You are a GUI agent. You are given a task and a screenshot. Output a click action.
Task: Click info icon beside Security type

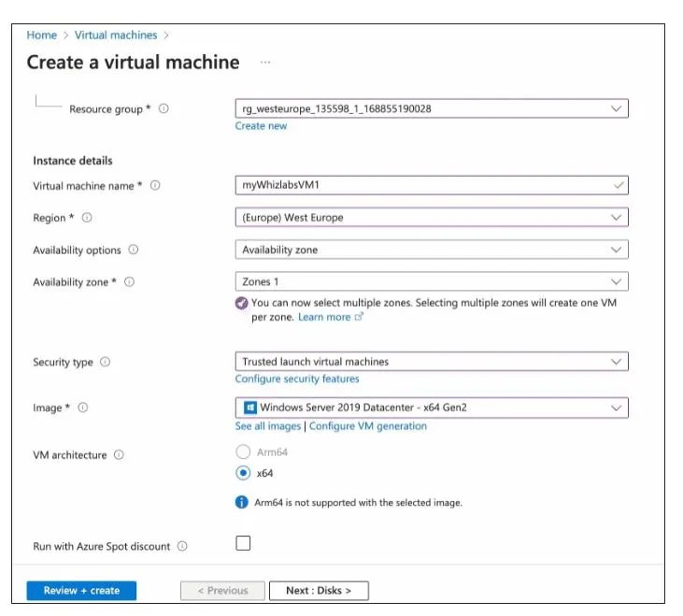pyautogui.click(x=105, y=362)
